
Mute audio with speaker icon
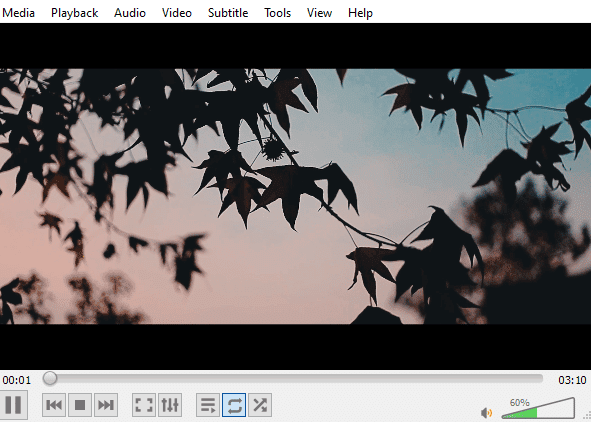487,413
